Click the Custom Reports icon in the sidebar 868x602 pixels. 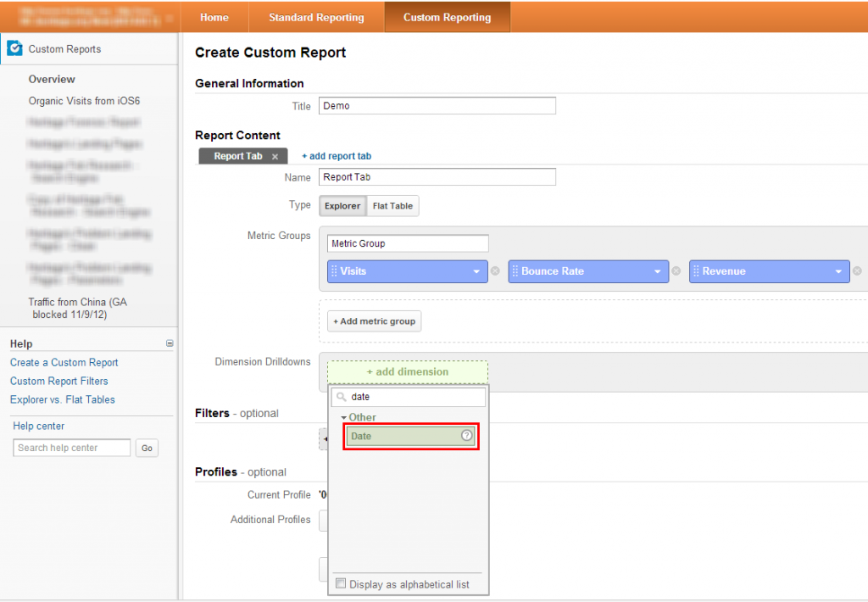click(x=14, y=48)
